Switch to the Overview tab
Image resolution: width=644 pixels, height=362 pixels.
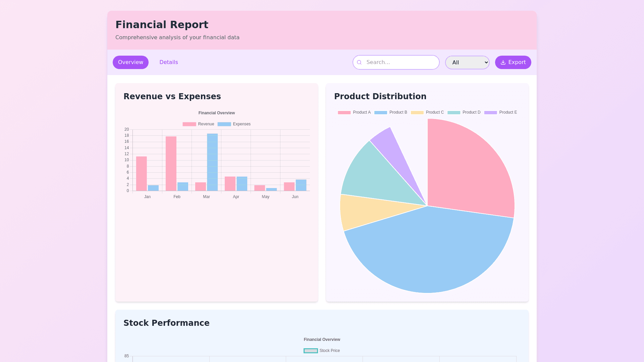[x=130, y=62]
